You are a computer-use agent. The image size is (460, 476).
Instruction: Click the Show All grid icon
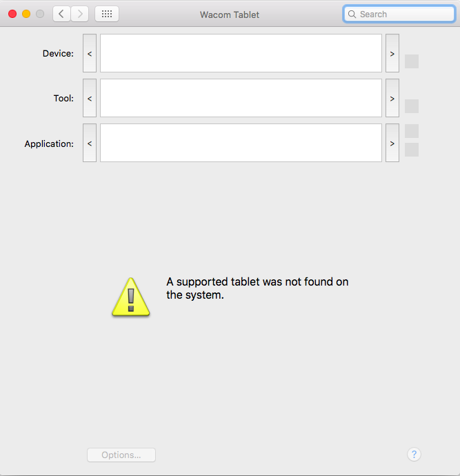click(107, 14)
